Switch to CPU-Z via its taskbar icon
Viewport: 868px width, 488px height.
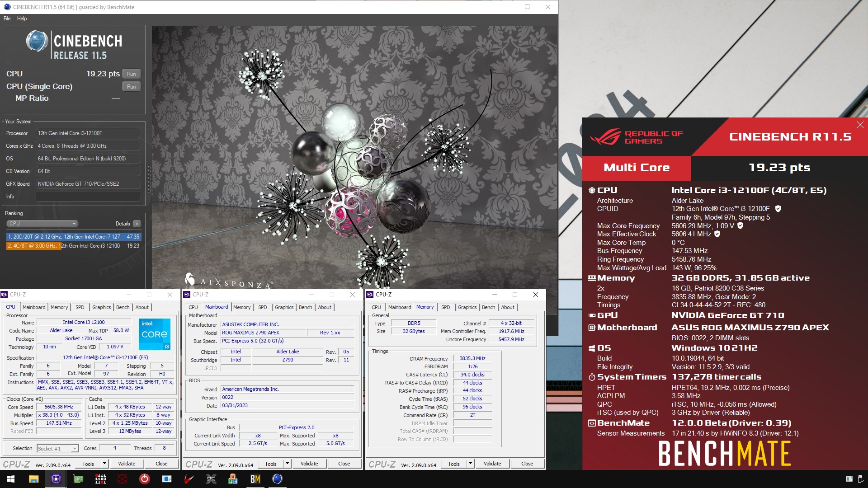[56, 479]
